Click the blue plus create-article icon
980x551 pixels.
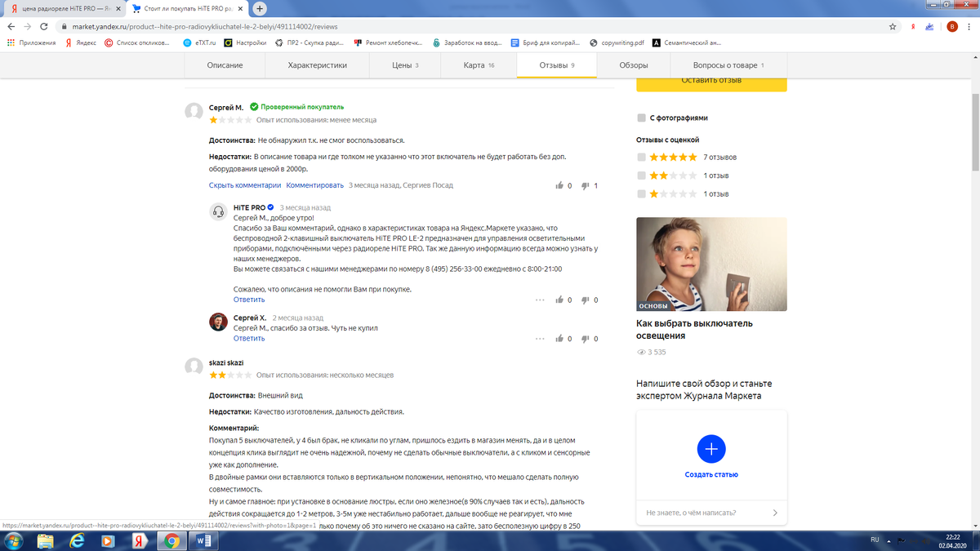click(710, 449)
